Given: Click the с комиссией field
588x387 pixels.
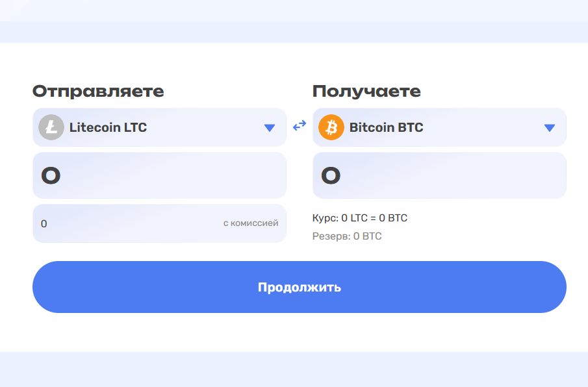Looking at the screenshot, I should coord(159,223).
